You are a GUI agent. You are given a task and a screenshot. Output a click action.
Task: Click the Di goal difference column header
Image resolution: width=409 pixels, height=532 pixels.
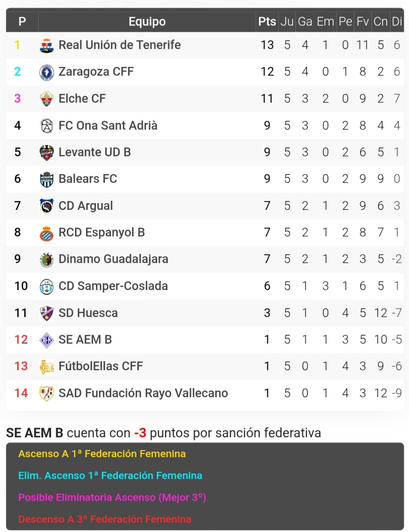click(397, 21)
